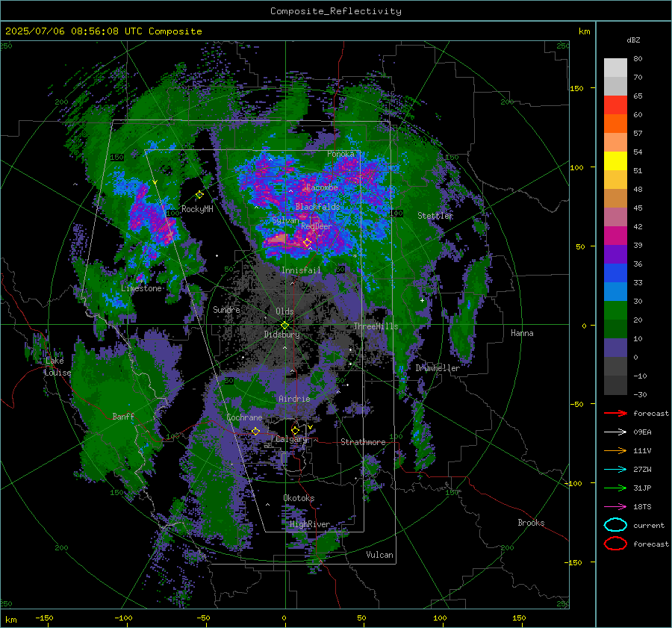Select the 36 dBZ blue swatch
The image size is (672, 628).
pyautogui.click(x=615, y=273)
